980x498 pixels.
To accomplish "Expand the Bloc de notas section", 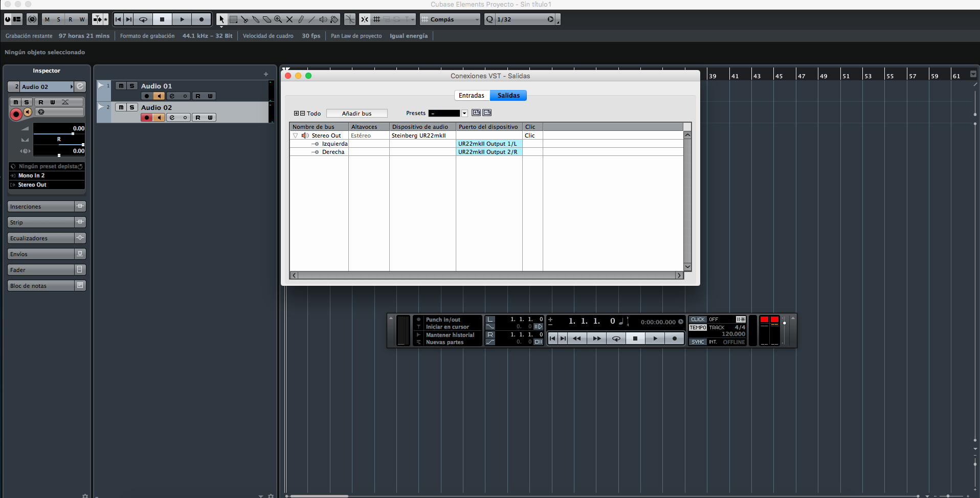I will point(47,286).
